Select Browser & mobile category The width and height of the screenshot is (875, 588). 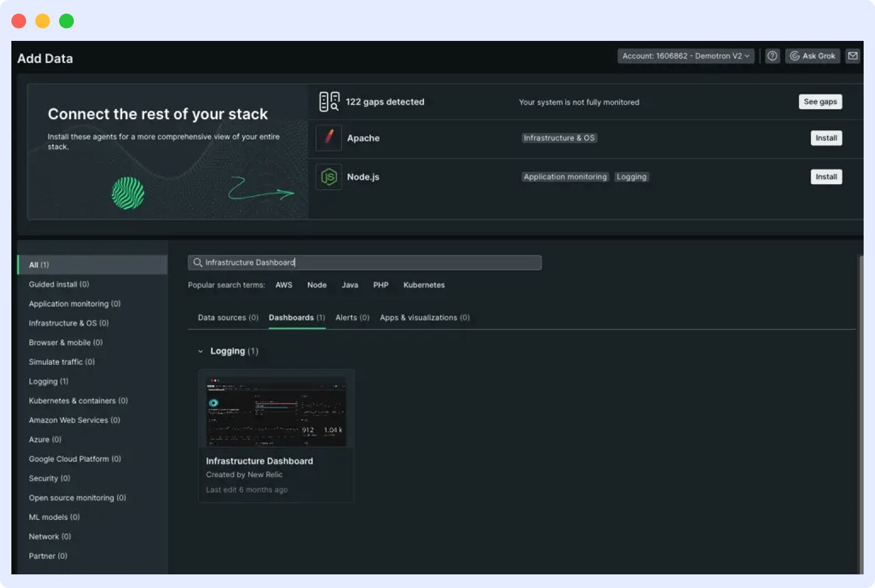click(65, 343)
